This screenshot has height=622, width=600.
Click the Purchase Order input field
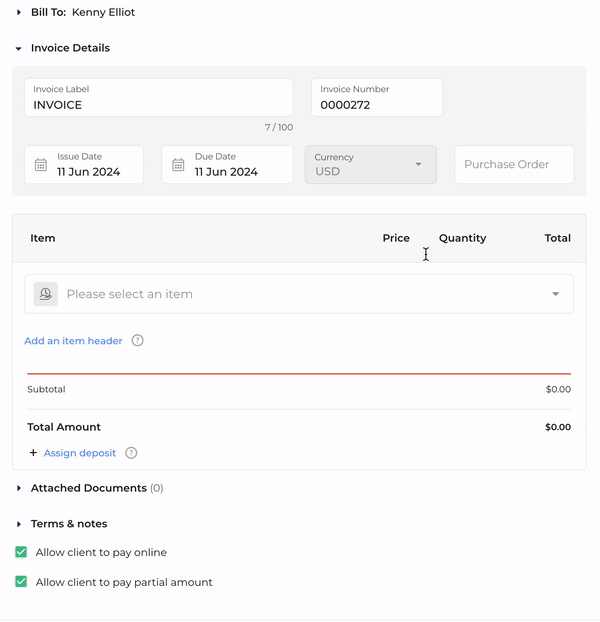pos(514,165)
